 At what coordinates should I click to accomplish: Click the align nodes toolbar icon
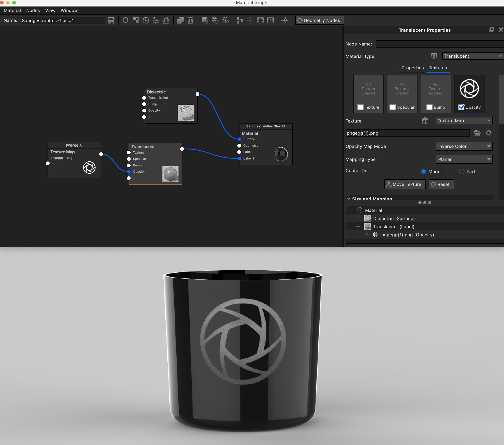click(x=240, y=20)
